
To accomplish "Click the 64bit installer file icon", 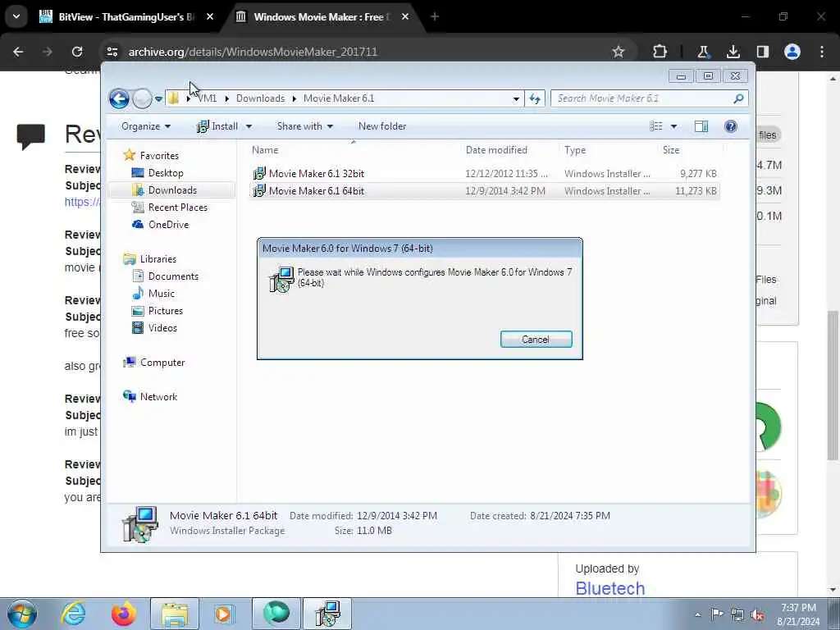I will pyautogui.click(x=259, y=190).
